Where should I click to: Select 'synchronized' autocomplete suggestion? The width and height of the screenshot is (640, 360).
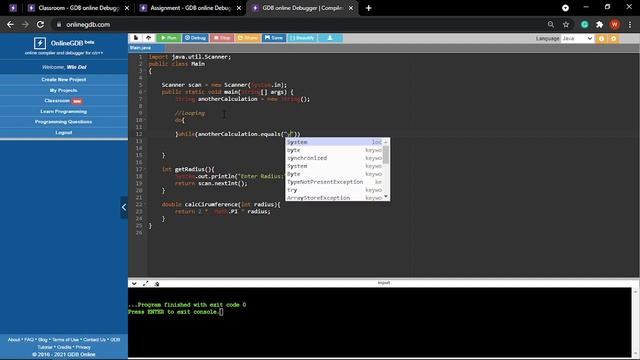click(x=334, y=158)
